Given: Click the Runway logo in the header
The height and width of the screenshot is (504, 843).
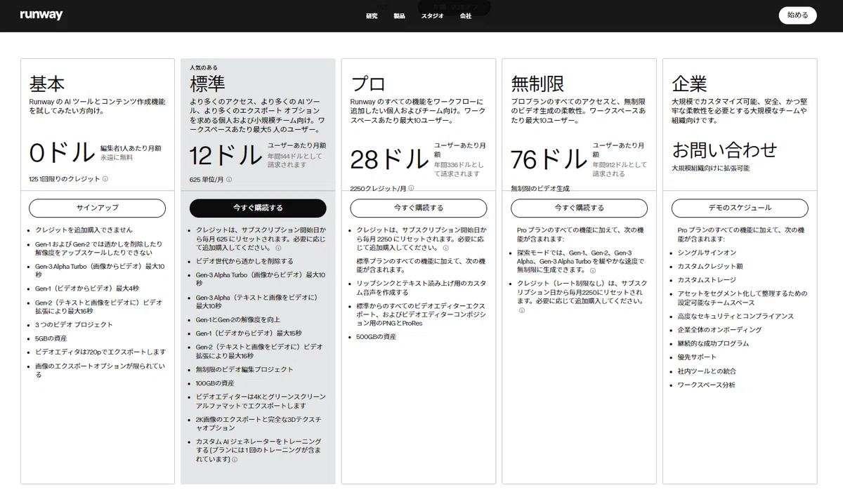Looking at the screenshot, I should coord(41,15).
